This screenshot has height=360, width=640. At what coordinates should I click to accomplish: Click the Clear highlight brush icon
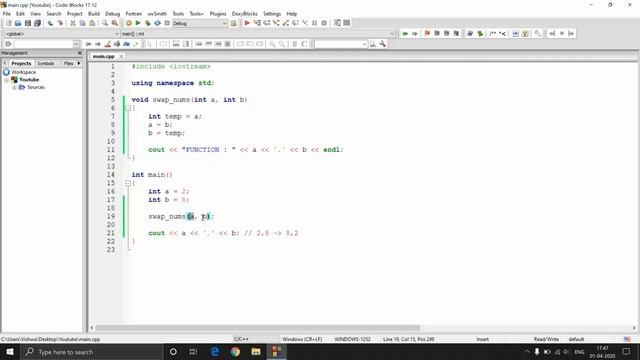coord(107,44)
